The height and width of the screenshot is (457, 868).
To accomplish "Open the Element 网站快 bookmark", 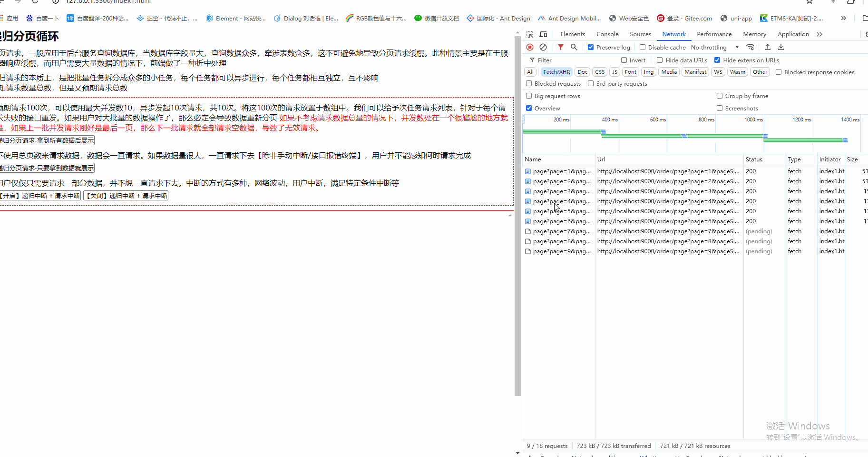I will coord(236,19).
